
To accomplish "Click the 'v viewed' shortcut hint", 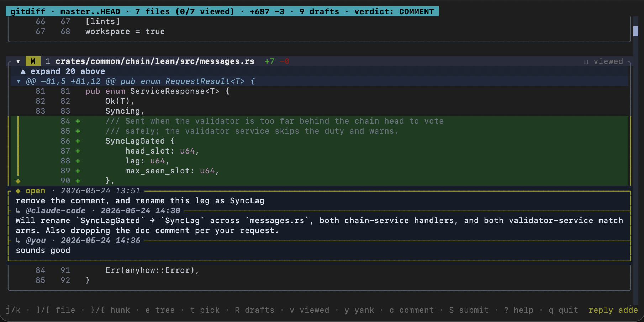I will click(x=310, y=310).
